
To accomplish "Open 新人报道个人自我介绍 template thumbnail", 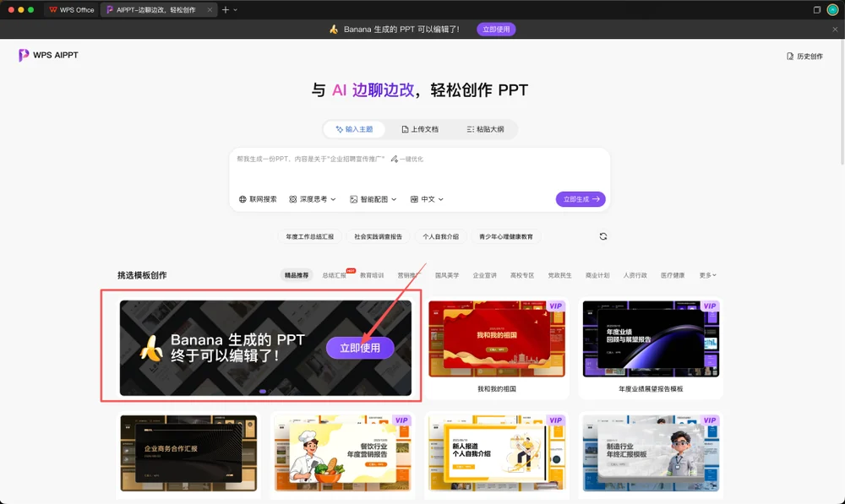I will [x=496, y=453].
